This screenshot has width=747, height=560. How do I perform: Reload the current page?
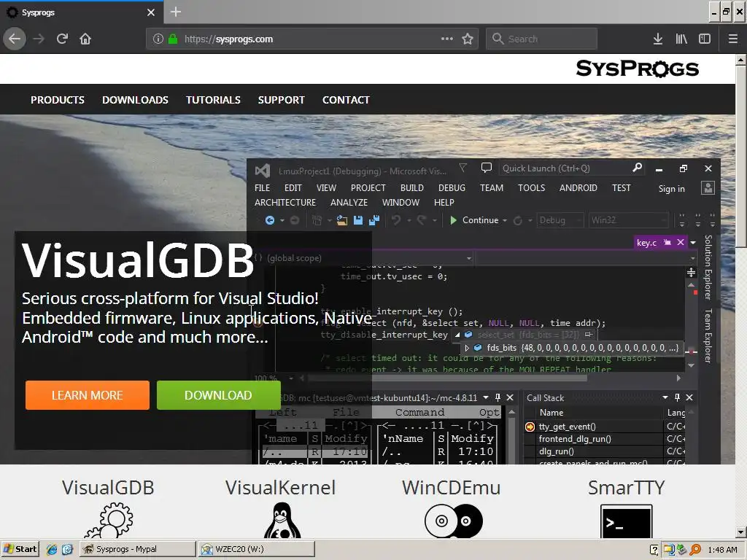62,39
